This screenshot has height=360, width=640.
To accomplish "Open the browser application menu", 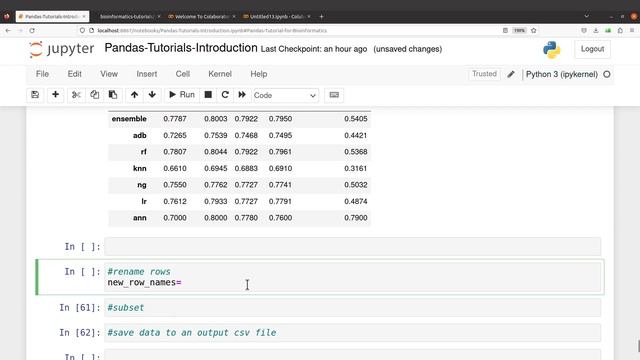I will point(632,31).
